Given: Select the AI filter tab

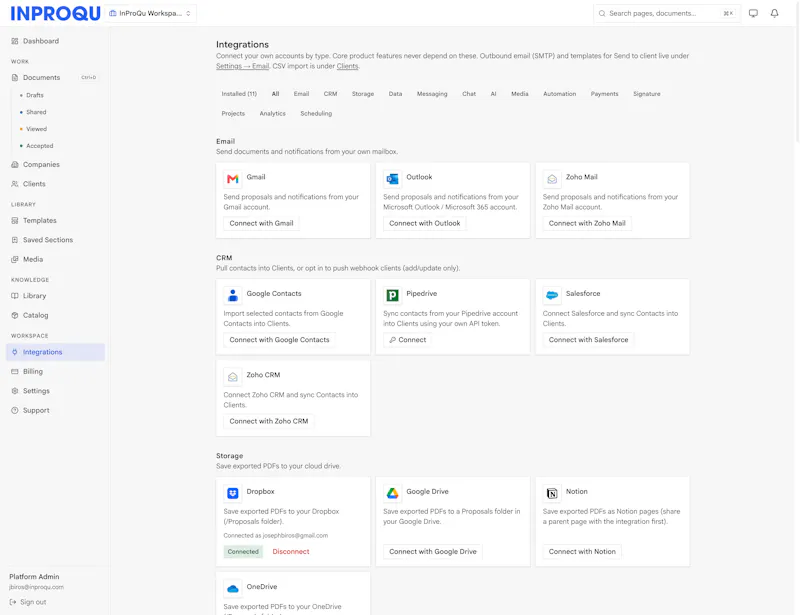Looking at the screenshot, I should [x=493, y=94].
